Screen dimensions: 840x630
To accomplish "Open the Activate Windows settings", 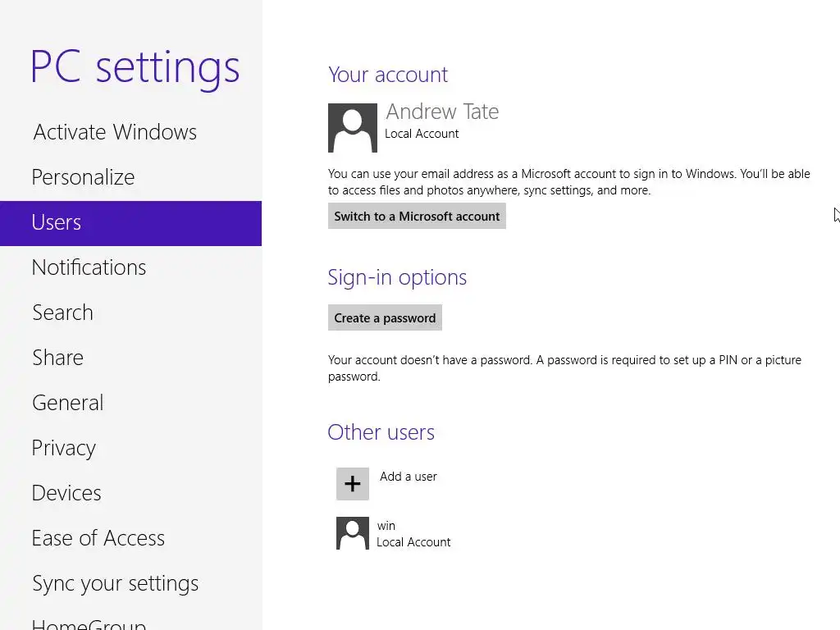I will (x=115, y=132).
